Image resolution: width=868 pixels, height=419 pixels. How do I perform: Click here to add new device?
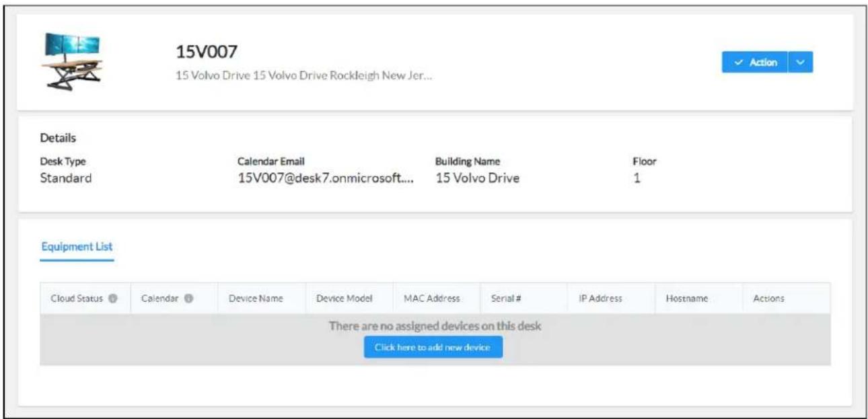tap(433, 347)
